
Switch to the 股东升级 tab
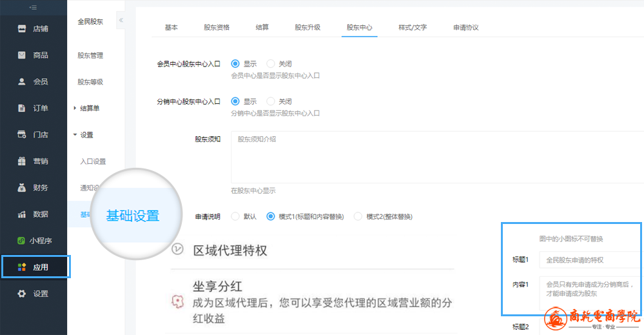point(307,28)
